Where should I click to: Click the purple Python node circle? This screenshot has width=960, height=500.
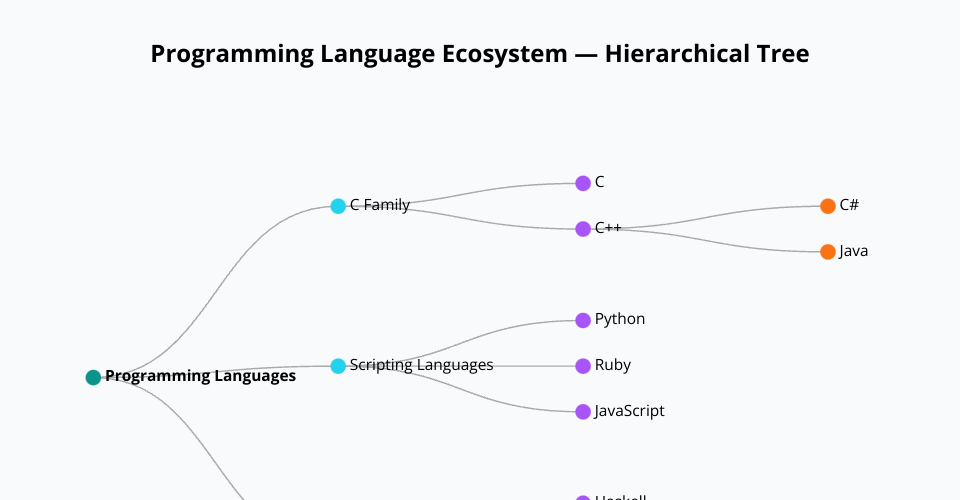(583, 320)
